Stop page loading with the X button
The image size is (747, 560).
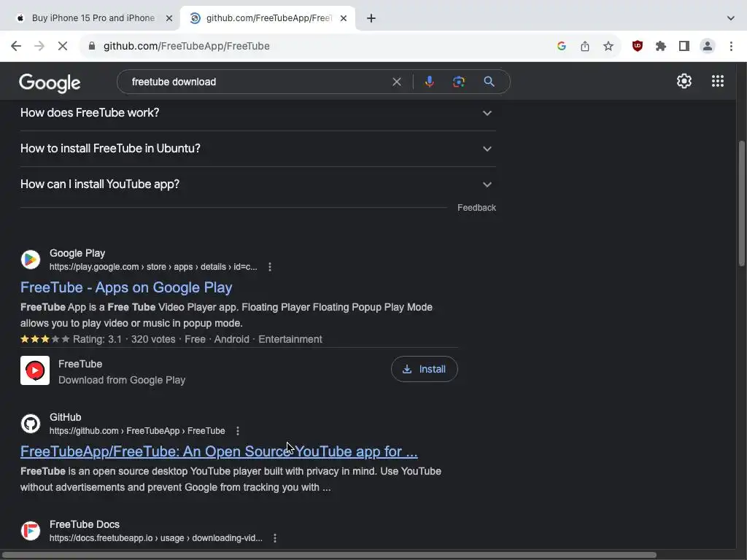click(63, 46)
